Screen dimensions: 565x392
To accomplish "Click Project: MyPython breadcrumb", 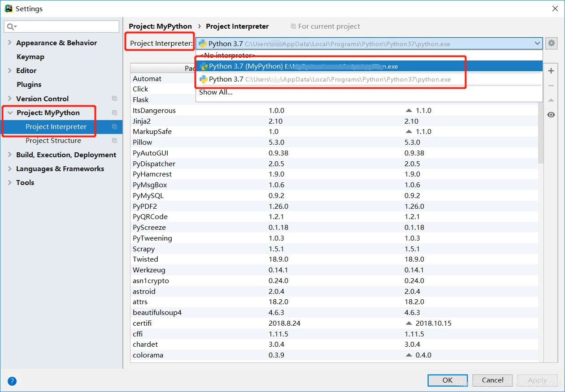I will click(160, 26).
